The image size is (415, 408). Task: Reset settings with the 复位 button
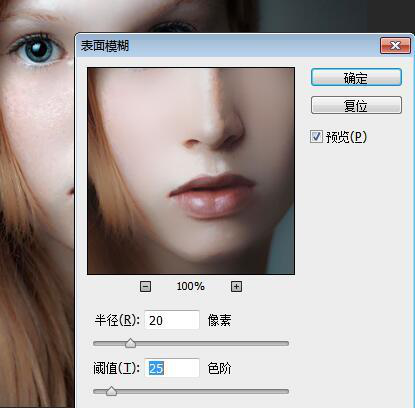(x=356, y=105)
